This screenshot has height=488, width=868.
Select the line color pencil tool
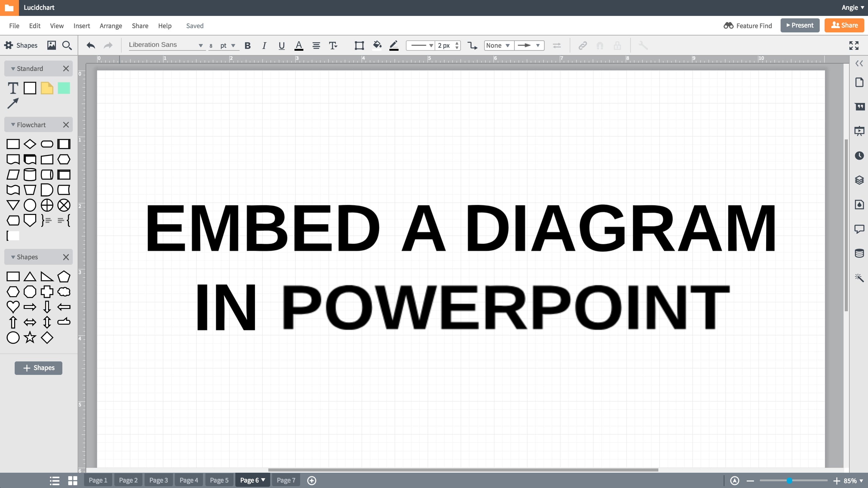tap(393, 45)
